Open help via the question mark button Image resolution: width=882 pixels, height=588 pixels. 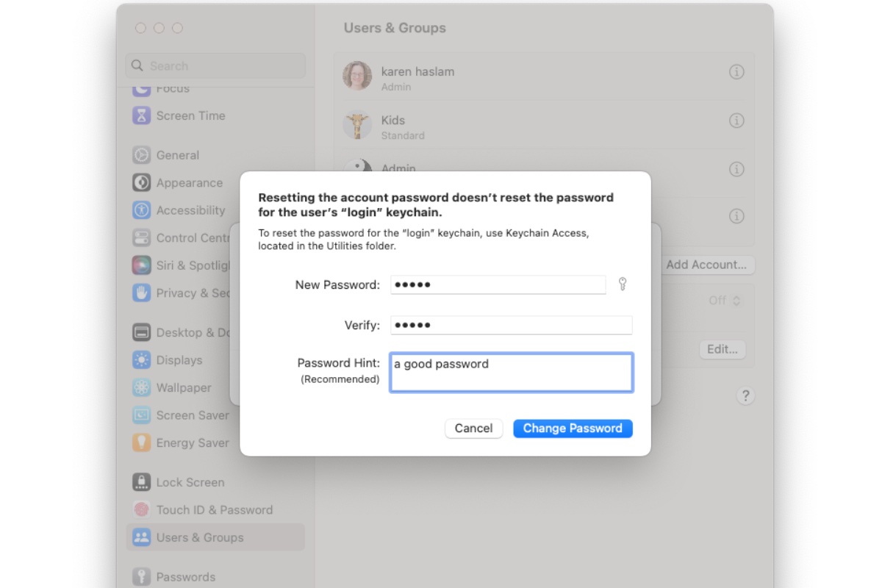(x=745, y=395)
